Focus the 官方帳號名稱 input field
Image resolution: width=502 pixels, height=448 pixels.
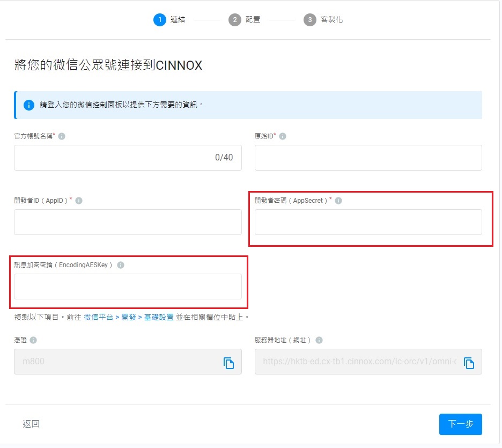pyautogui.click(x=128, y=158)
